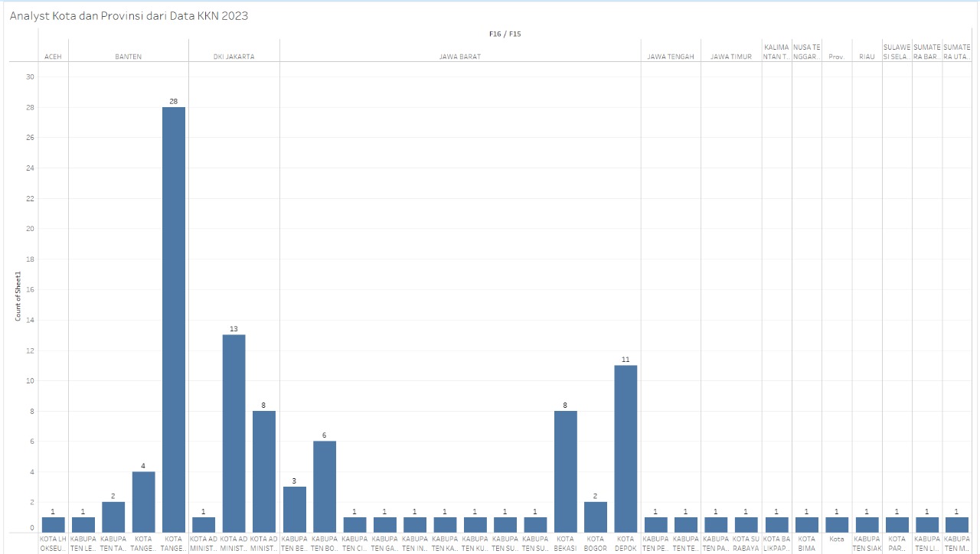Click the JAWA TENGAH header
This screenshot has width=980, height=554.
pyautogui.click(x=671, y=57)
